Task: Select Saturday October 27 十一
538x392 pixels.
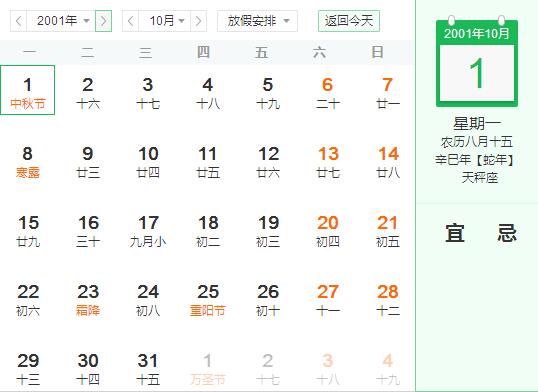Action: (x=328, y=300)
